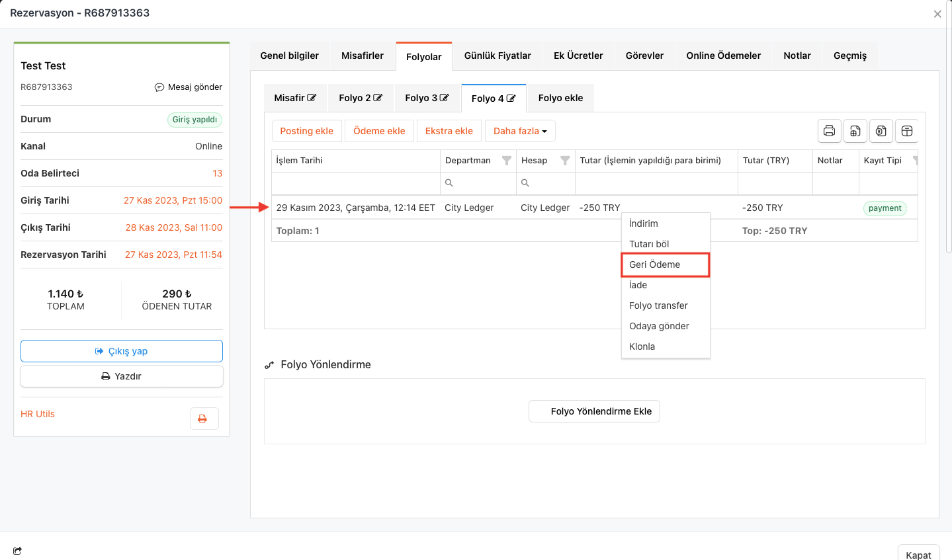Choose Folyo transfer in context menu
This screenshot has height=560, width=952.
(658, 305)
